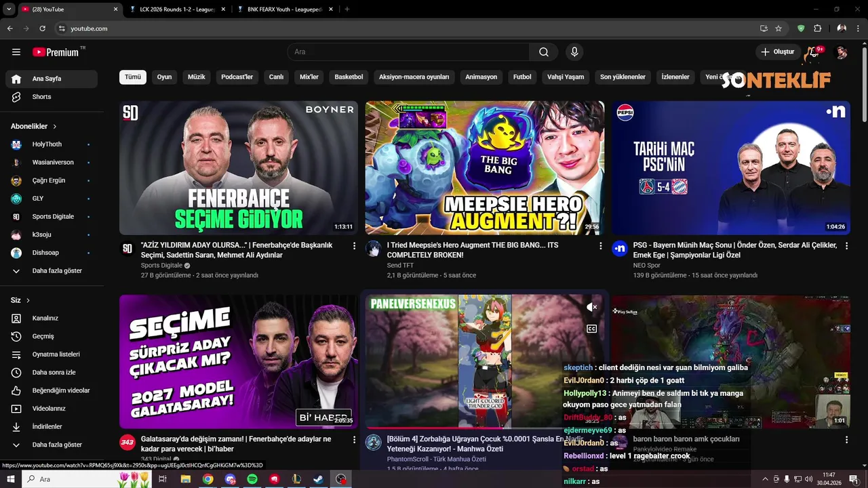Open Beğendiğim videolar list
Viewport: 868px width, 488px height.
pyautogui.click(x=52, y=390)
